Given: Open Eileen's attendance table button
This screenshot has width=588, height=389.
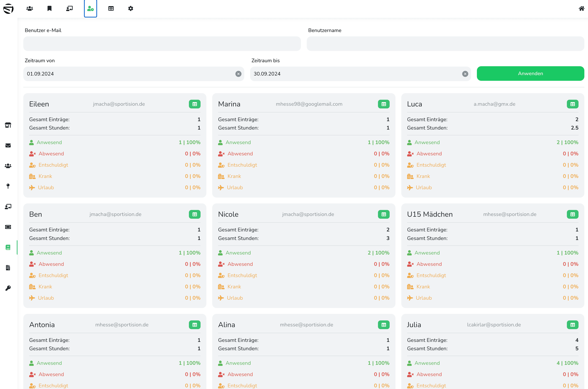Looking at the screenshot, I should [x=194, y=104].
